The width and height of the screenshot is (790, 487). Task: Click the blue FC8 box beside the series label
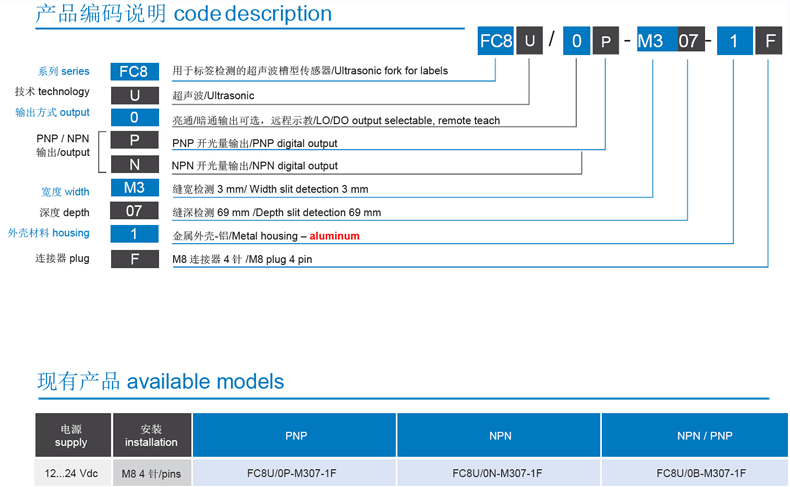[x=134, y=71]
